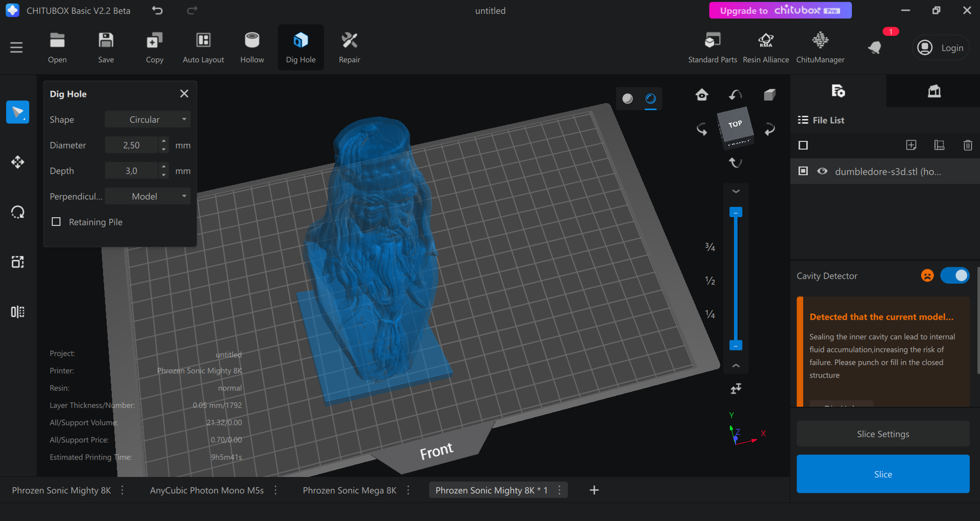Choose solid shading render mode
Screen dimensions: 980x521
pyautogui.click(x=627, y=99)
